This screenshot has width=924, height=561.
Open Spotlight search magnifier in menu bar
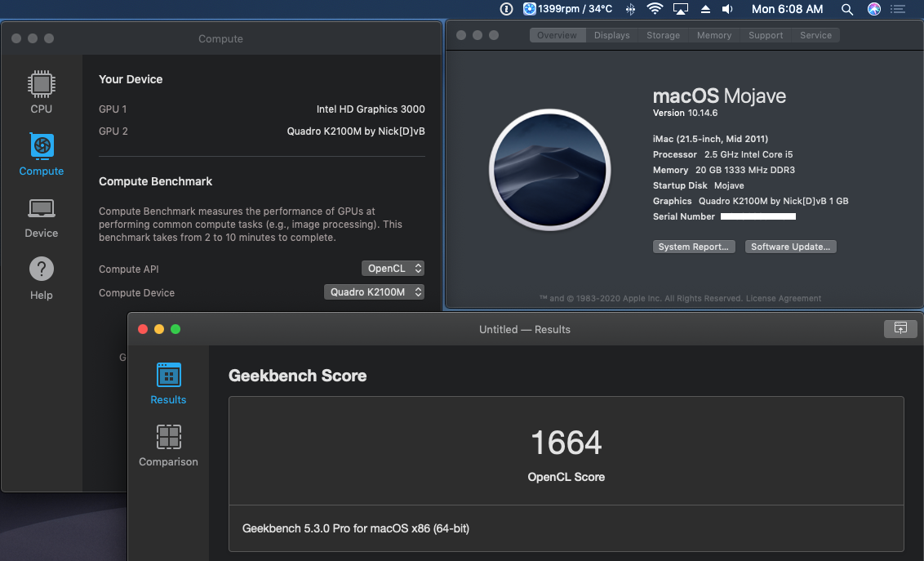click(x=846, y=9)
